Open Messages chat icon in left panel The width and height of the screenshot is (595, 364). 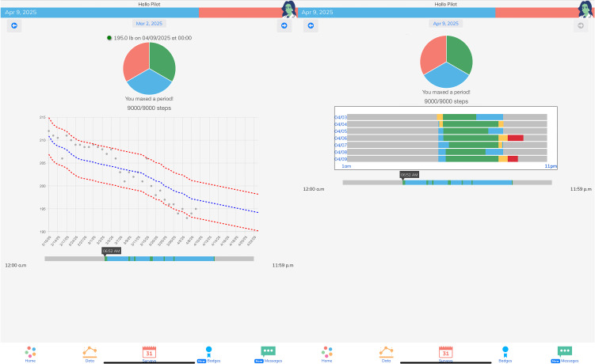click(269, 352)
